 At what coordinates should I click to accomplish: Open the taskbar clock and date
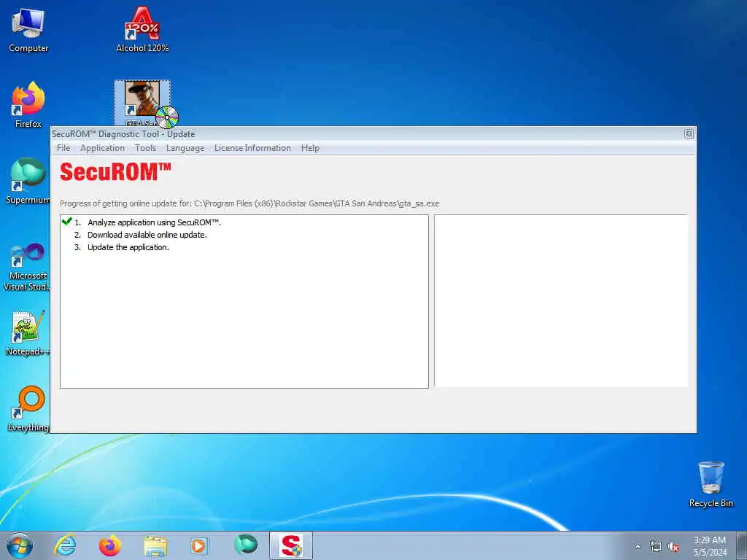(x=710, y=546)
